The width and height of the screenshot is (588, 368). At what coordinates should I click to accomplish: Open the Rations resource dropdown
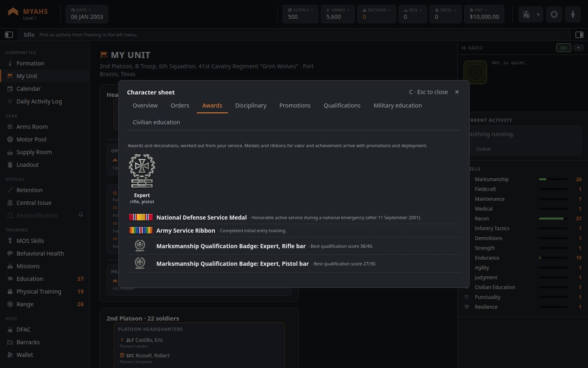point(376,14)
